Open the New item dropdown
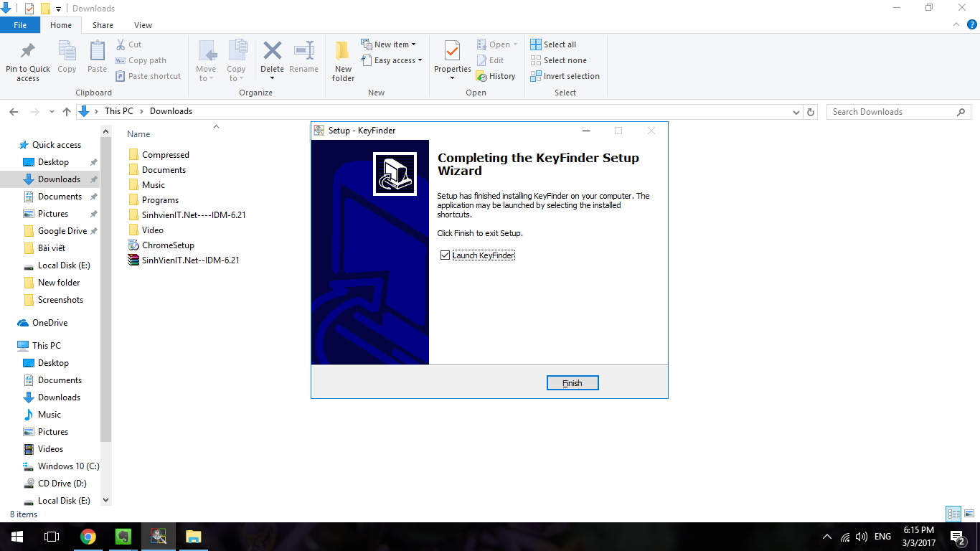The width and height of the screenshot is (980, 551). tap(388, 44)
